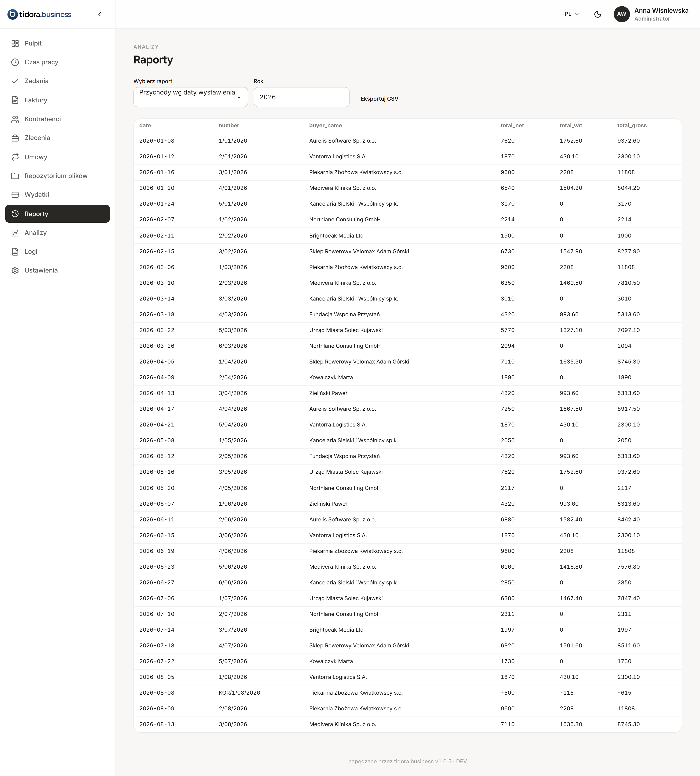This screenshot has height=776, width=700.
Task: Click the Logi file icon
Action: pos(15,252)
